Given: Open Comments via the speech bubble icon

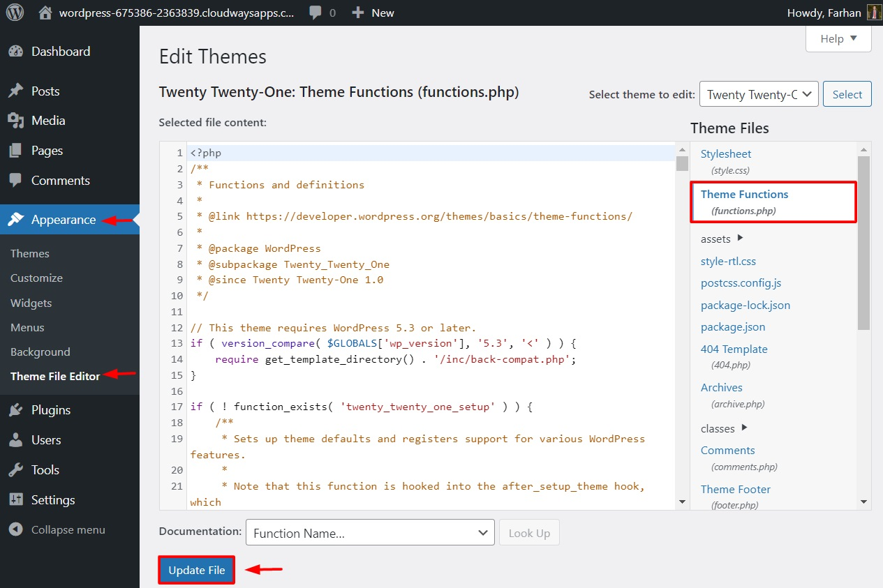Looking at the screenshot, I should (15, 180).
